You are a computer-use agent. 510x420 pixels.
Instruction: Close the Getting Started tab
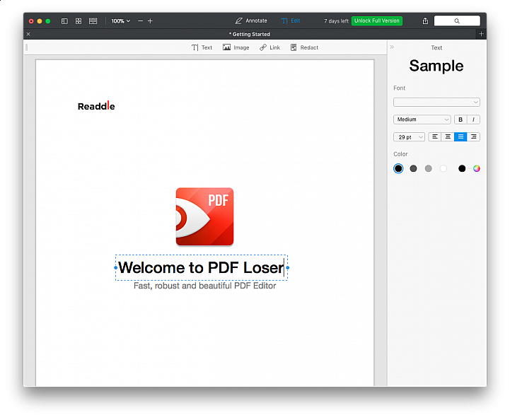click(x=28, y=34)
